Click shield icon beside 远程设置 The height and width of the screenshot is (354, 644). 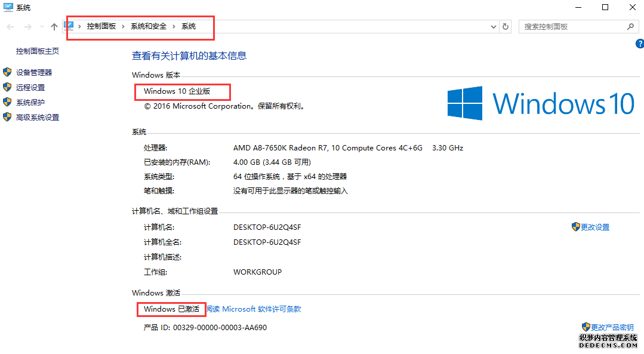click(7, 87)
